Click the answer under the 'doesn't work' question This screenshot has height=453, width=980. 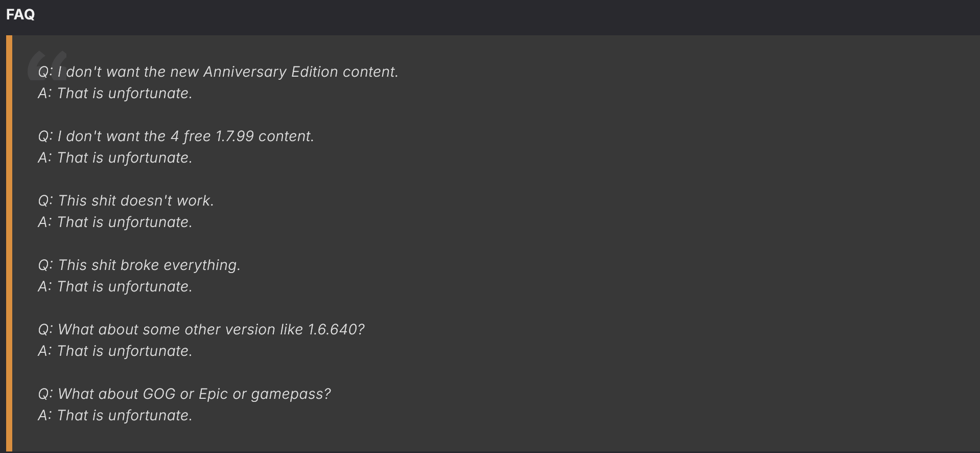(115, 222)
